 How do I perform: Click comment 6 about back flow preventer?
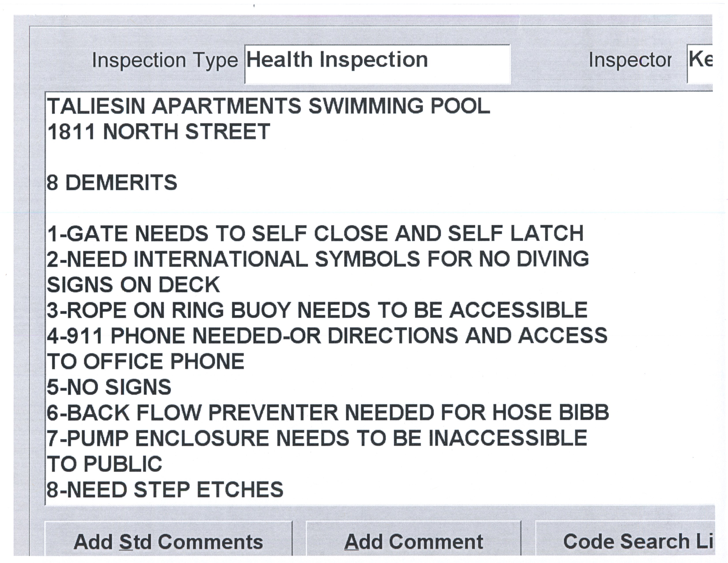pyautogui.click(x=328, y=413)
